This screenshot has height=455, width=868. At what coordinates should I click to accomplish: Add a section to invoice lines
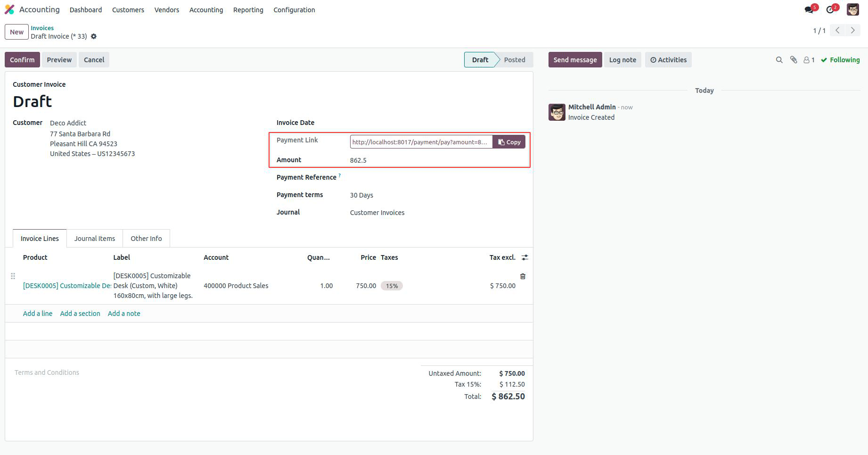80,313
